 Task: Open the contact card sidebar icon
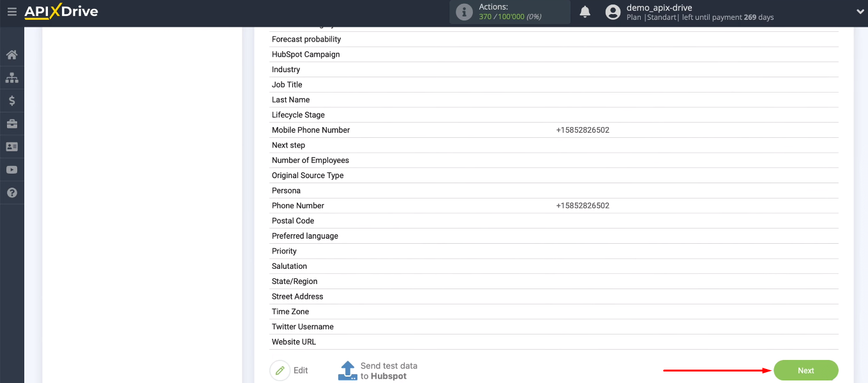11,147
